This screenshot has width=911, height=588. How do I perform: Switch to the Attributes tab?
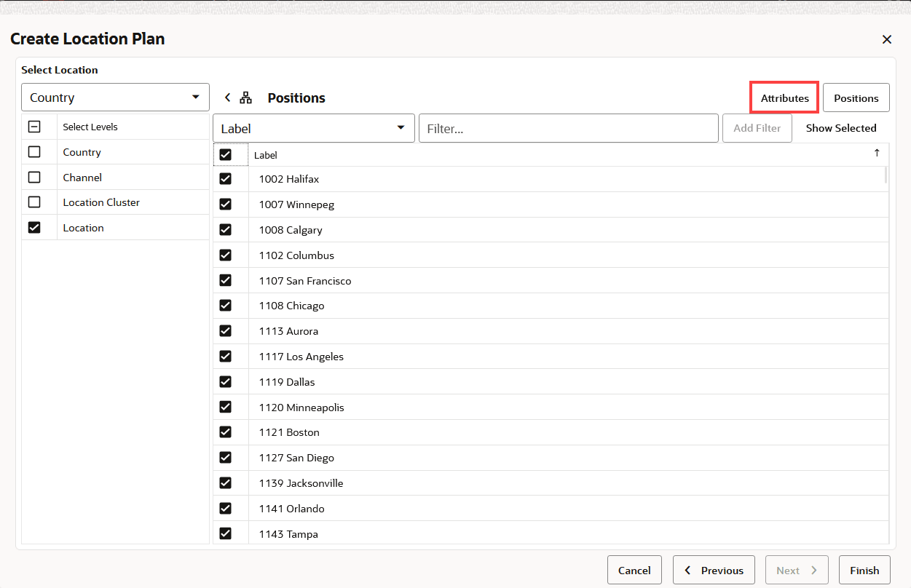coord(784,97)
